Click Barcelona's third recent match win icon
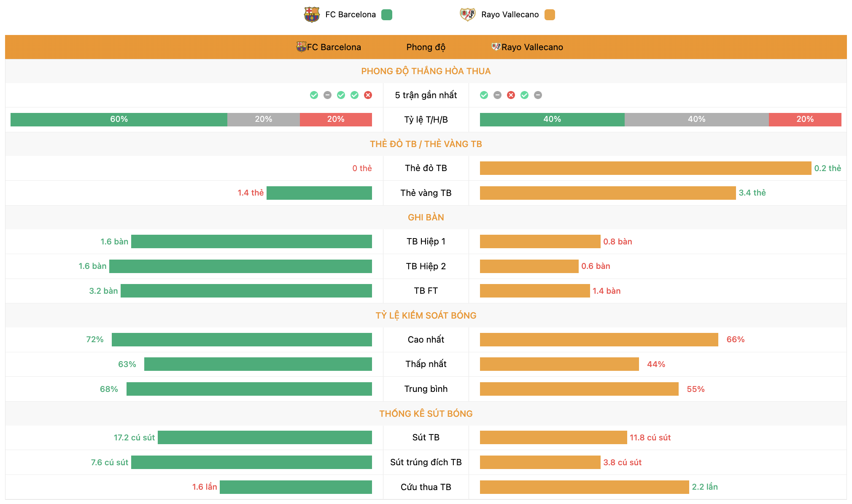Screen dimensions: 852x504 (341, 95)
